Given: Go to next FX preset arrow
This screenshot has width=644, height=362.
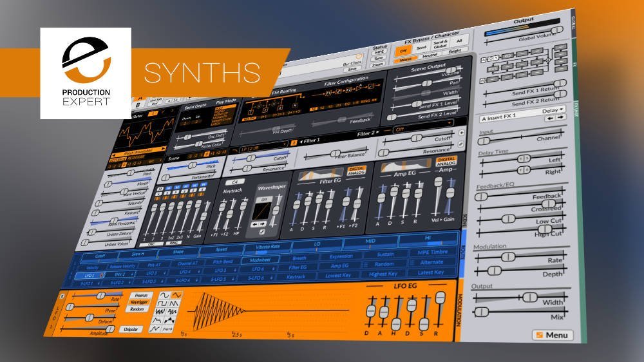Looking at the screenshot, I should [x=561, y=117].
